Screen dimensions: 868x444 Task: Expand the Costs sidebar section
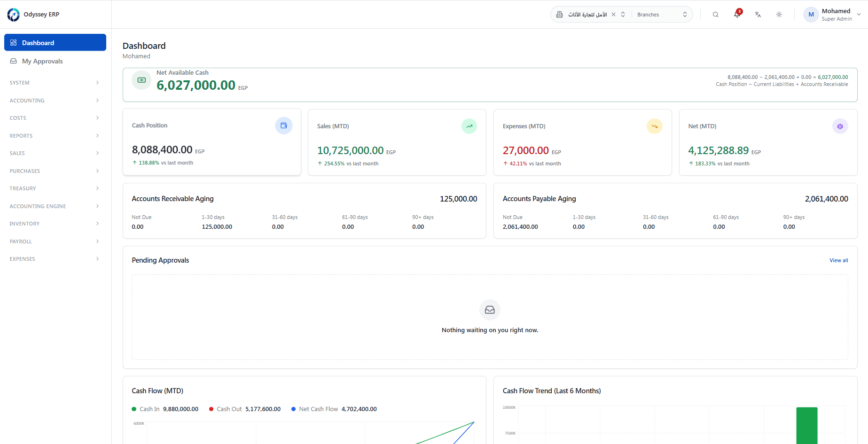coord(55,118)
